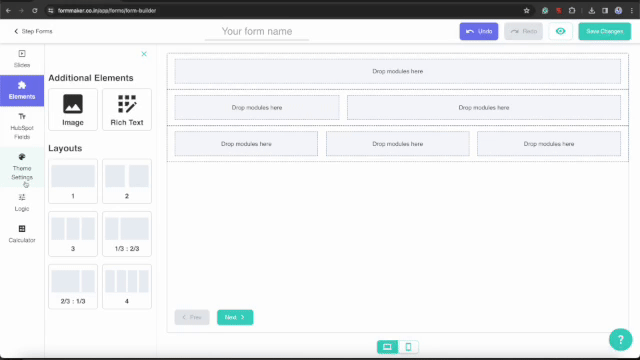The height and width of the screenshot is (360, 640).
Task: Open HubSpot Fields panel
Action: coord(22,126)
